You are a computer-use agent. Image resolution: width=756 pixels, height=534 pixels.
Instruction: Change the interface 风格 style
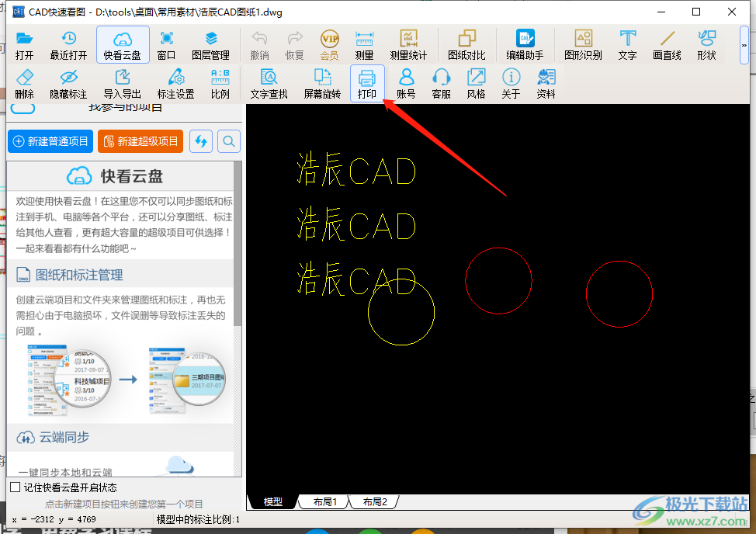click(x=476, y=84)
